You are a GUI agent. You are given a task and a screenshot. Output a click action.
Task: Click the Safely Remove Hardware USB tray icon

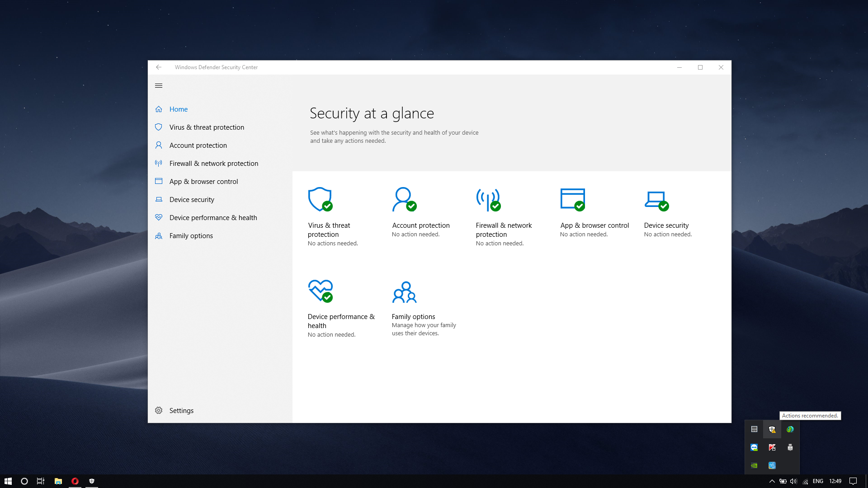[x=790, y=447]
